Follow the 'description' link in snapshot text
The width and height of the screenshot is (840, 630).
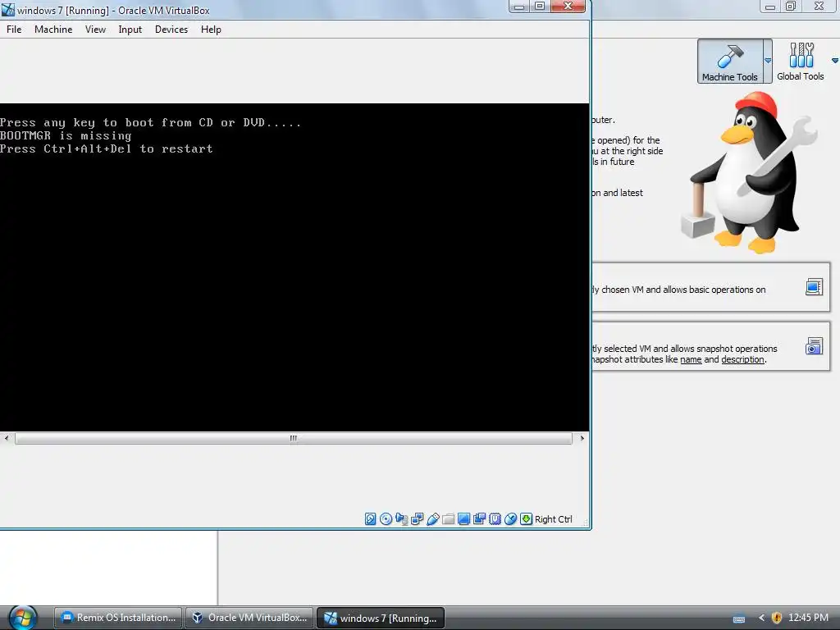tap(742, 359)
